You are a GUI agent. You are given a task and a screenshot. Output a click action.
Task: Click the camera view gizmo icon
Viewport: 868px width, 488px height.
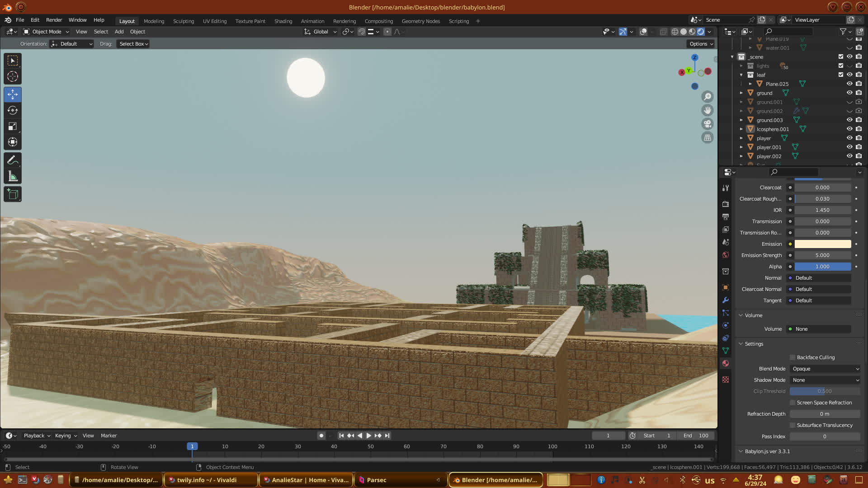point(708,124)
